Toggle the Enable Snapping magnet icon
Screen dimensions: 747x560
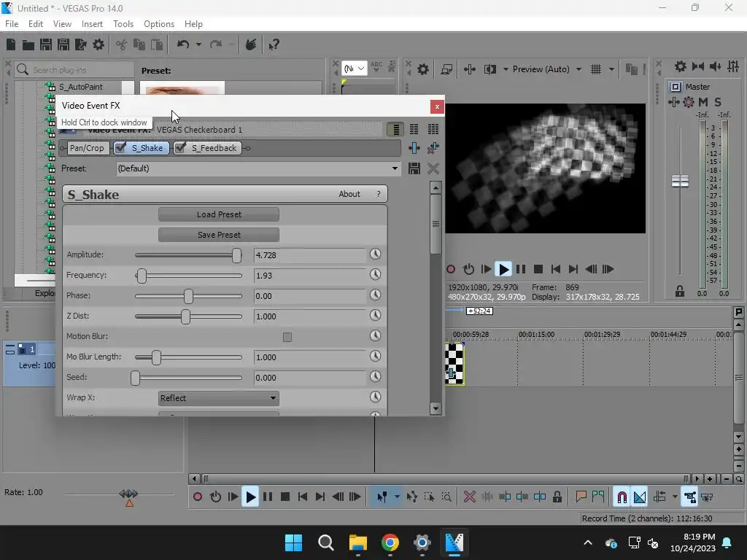click(622, 497)
